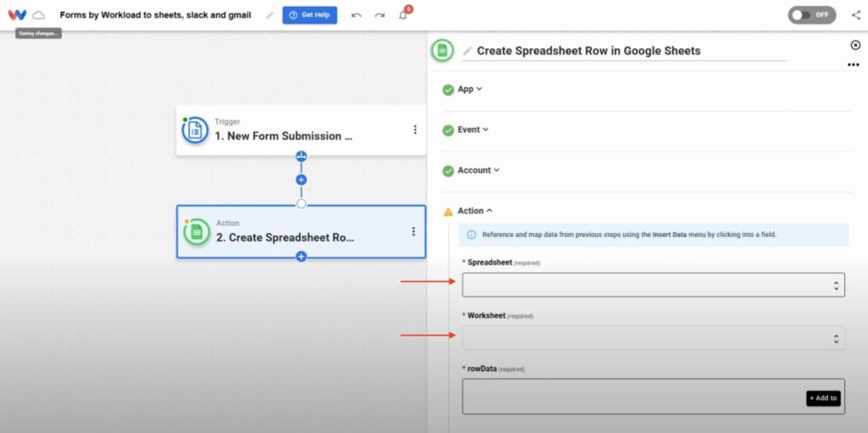Click the action's Google Sheets icon
The width and height of the screenshot is (868, 433).
pos(197,232)
